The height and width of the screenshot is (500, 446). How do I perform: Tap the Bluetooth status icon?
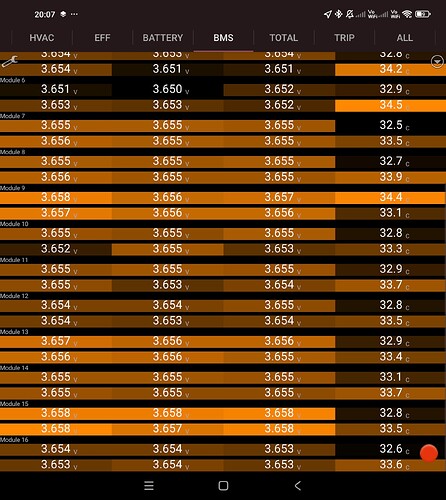[x=339, y=14]
